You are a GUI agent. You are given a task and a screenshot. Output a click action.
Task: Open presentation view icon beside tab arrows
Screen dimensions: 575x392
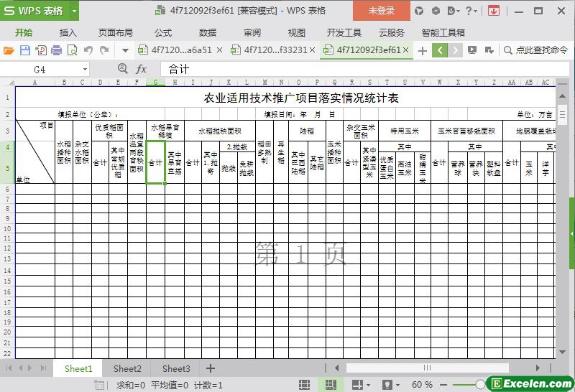pos(472,50)
